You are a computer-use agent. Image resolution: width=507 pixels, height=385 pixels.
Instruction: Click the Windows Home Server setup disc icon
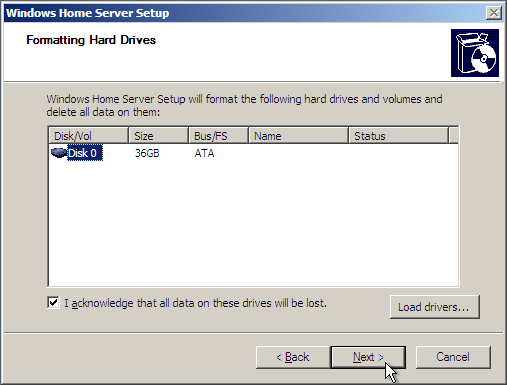[475, 53]
